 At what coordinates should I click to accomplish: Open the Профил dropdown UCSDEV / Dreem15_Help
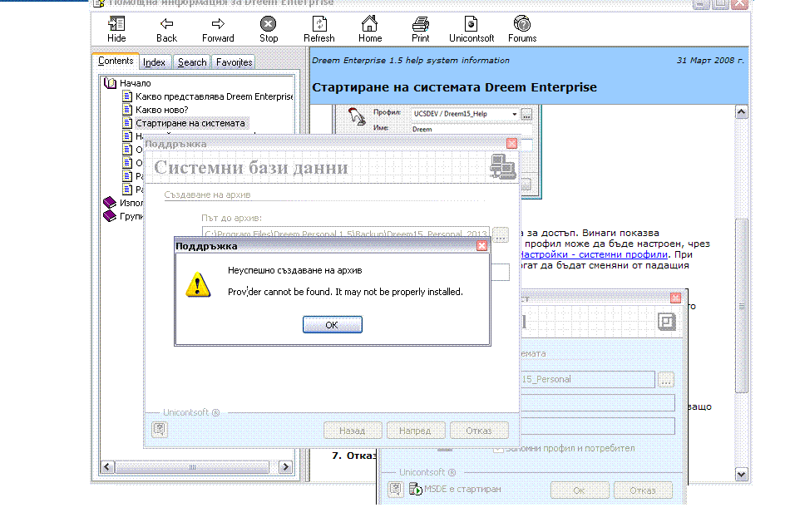pos(465,114)
